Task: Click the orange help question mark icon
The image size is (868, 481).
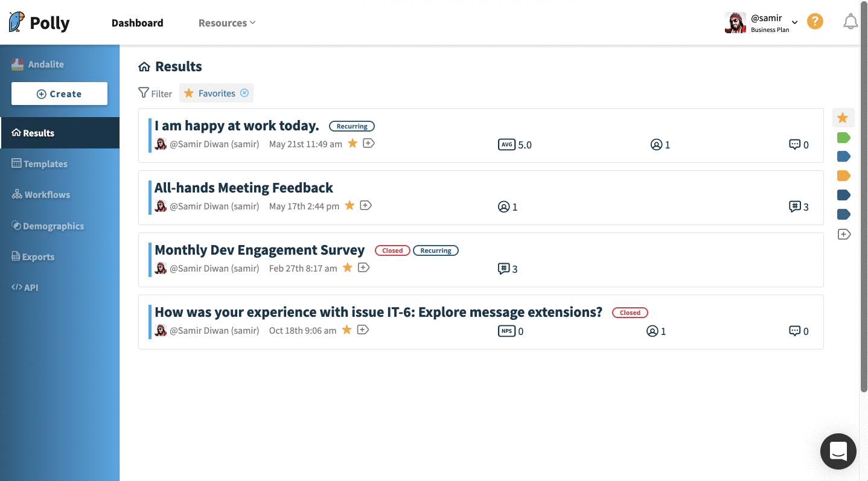Action: point(815,22)
